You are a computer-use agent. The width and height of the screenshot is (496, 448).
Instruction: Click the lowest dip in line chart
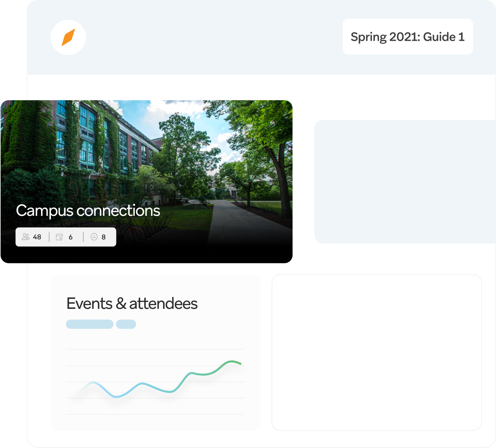pos(116,396)
